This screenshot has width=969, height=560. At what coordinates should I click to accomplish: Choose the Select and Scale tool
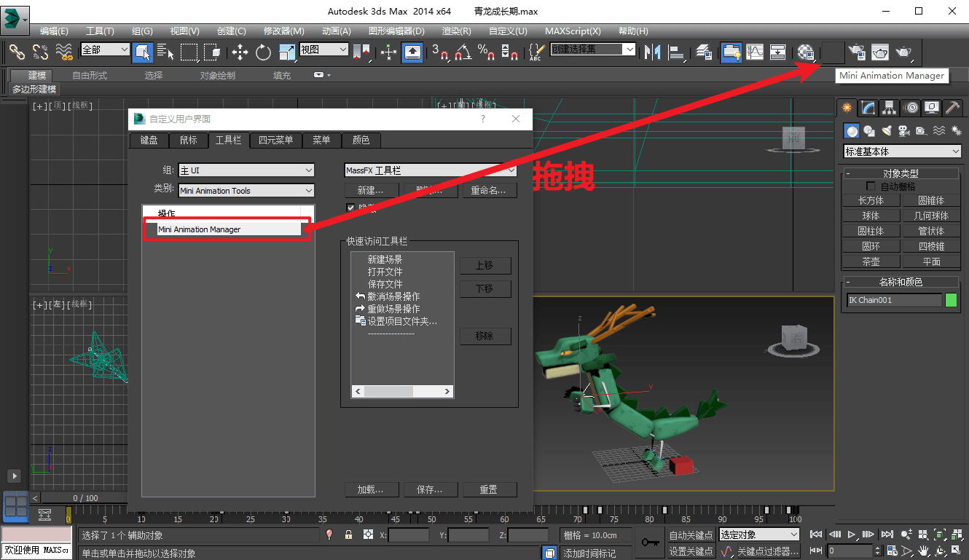(286, 52)
